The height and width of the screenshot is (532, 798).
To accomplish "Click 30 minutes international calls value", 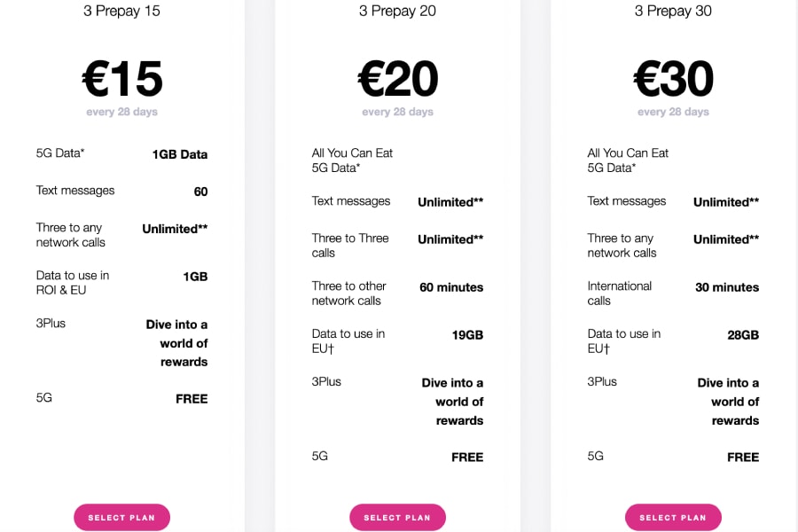I will pyautogui.click(x=727, y=287).
